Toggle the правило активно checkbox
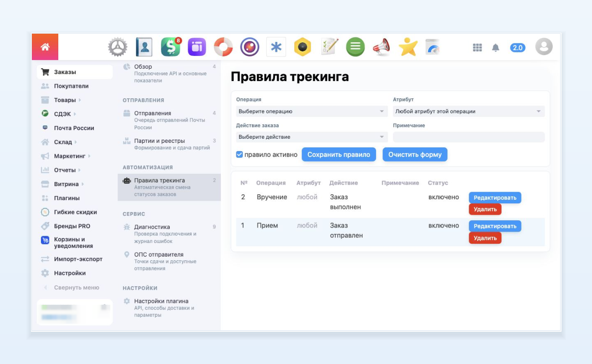This screenshot has height=364, width=592. pos(240,155)
